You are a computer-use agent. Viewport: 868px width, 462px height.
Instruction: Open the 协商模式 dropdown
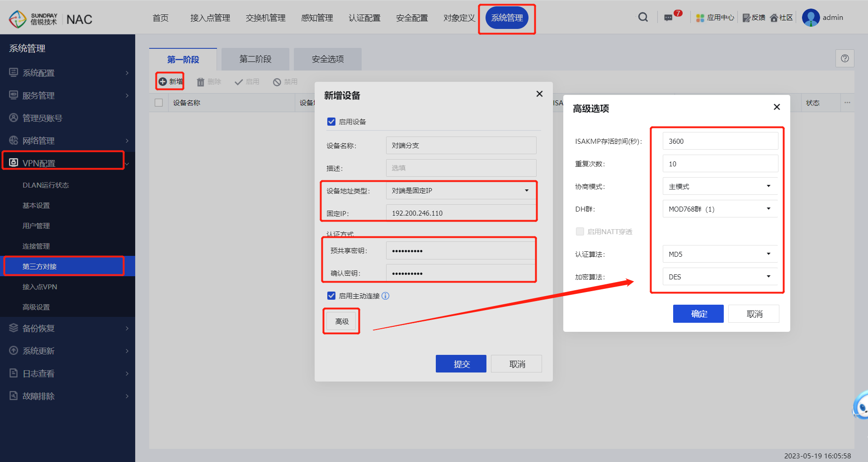click(720, 186)
